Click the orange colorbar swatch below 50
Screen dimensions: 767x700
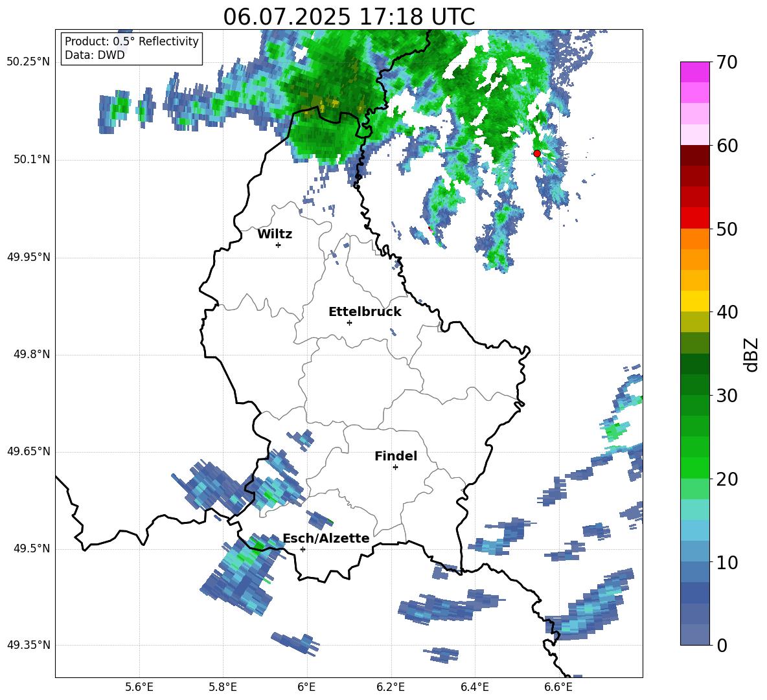pos(694,239)
